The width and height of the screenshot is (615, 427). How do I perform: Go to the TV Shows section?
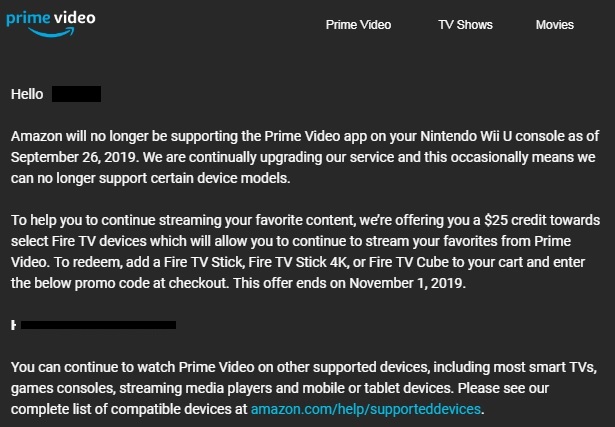click(465, 25)
